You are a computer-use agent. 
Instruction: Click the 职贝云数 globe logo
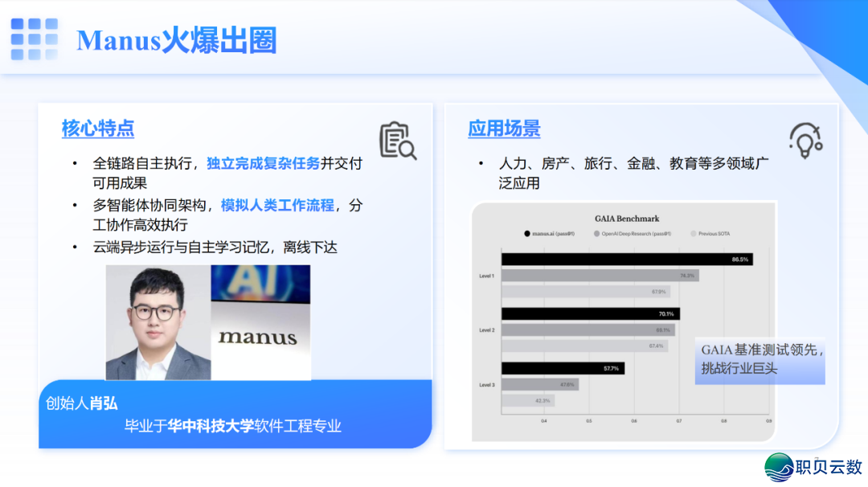778,468
